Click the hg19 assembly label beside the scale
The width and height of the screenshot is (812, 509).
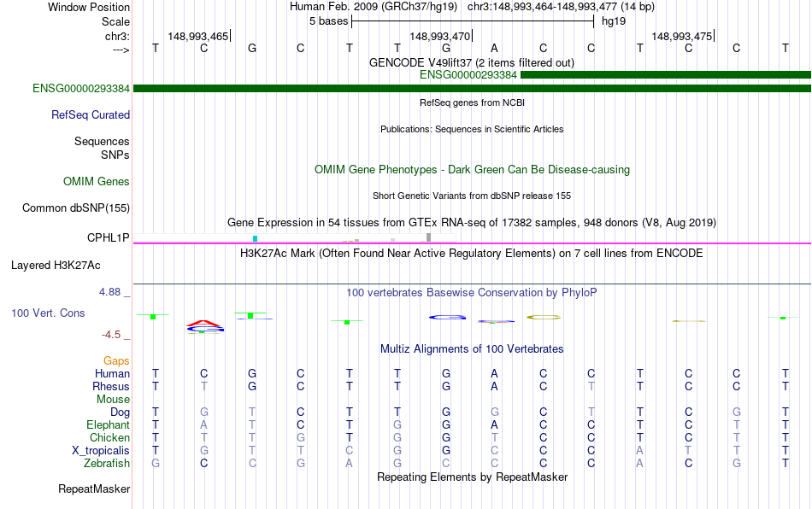(x=614, y=21)
